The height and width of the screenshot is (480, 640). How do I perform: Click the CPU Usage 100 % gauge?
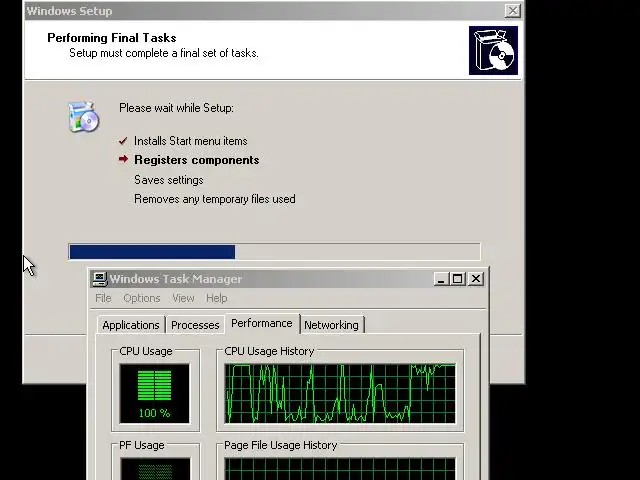[155, 393]
